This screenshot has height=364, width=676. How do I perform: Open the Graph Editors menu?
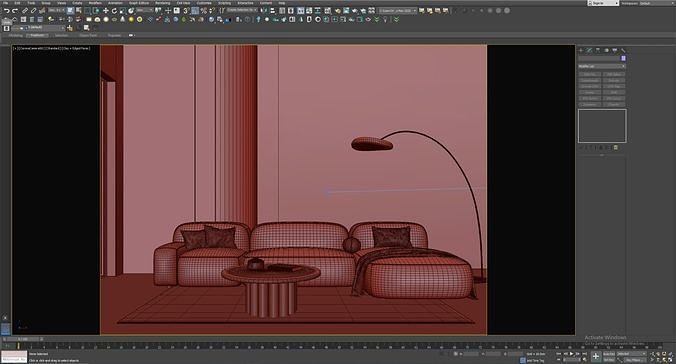pyautogui.click(x=139, y=3)
